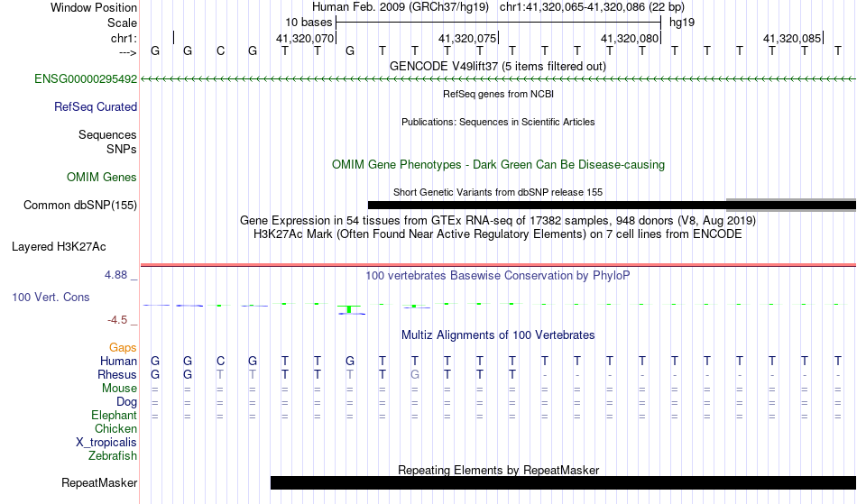Select the Rhesus species label
This screenshot has width=857, height=504.
117,374
